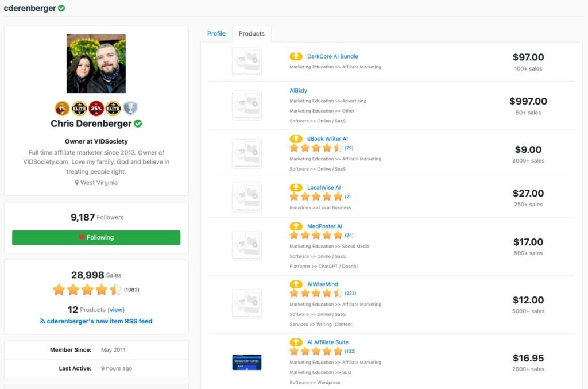This screenshot has width=588, height=389.
Task: Select the Products tab
Action: point(252,34)
